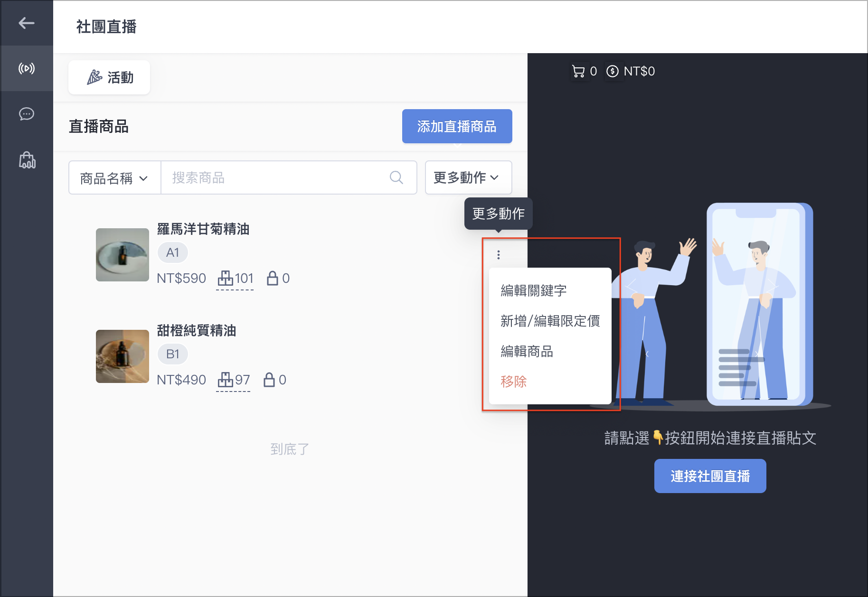Click the NT$0 revenue coin icon
Screen dimensions: 868x597
(x=613, y=71)
